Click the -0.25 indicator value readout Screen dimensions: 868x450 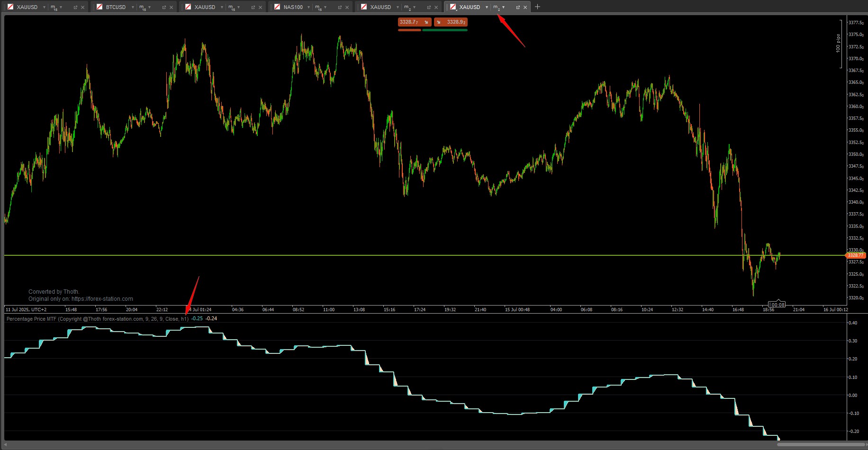tap(197, 318)
